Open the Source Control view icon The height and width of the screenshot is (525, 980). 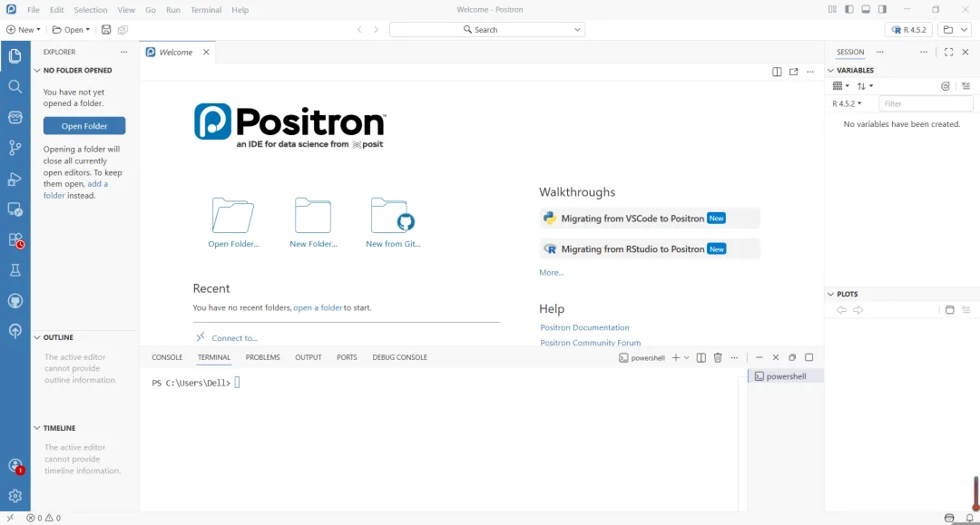[x=15, y=148]
